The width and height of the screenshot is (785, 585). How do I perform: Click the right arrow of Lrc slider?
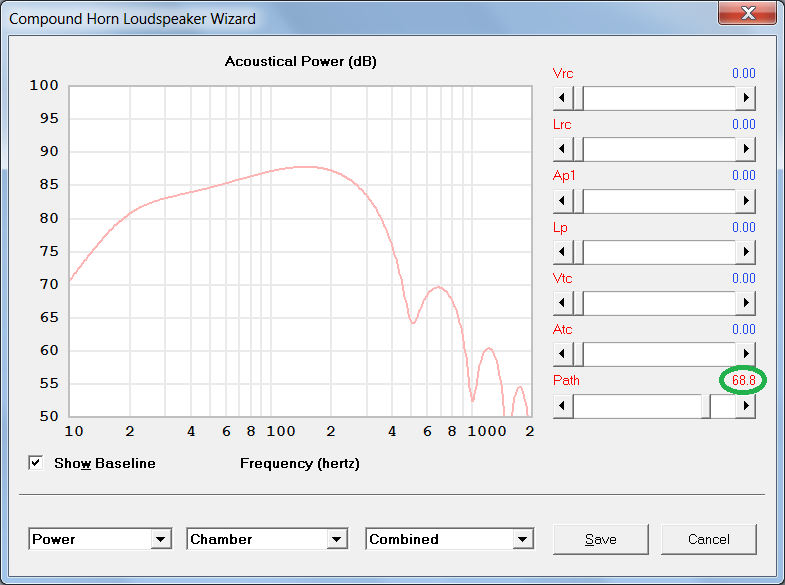point(745,149)
